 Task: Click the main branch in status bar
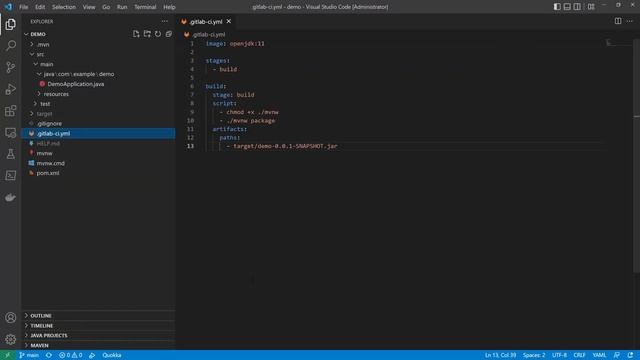pos(29,355)
